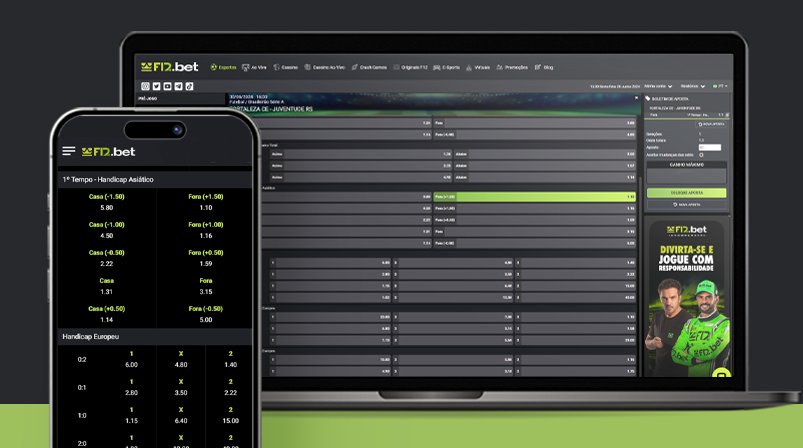Select Casa (-1.50) at 5.80 on phone
This screenshot has width=803, height=448.
click(107, 202)
